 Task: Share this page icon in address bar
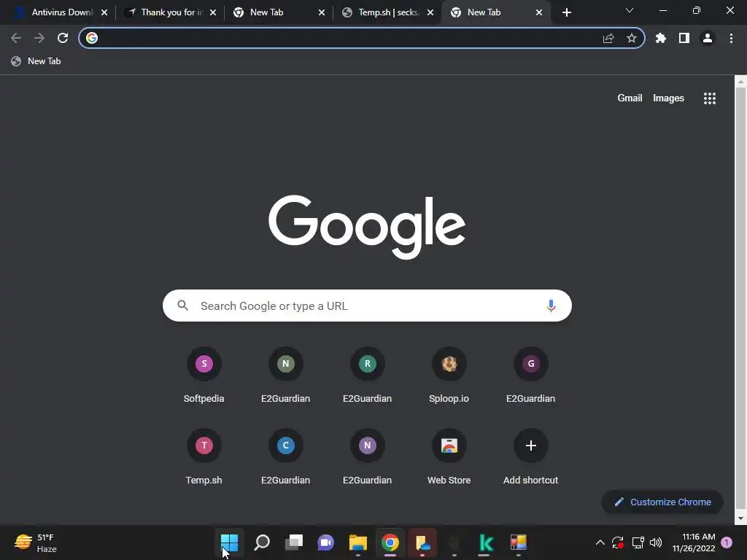click(608, 38)
